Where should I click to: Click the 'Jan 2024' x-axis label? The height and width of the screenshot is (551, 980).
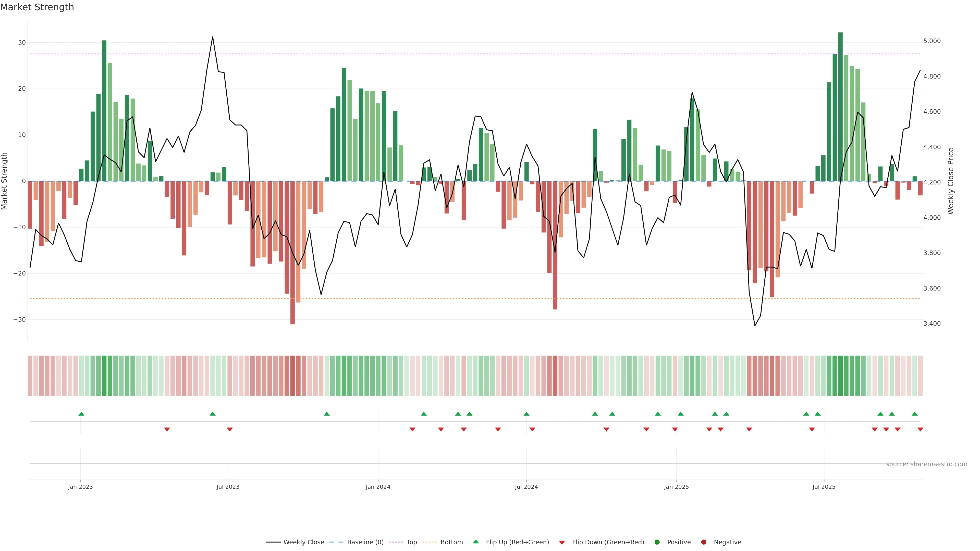(378, 487)
